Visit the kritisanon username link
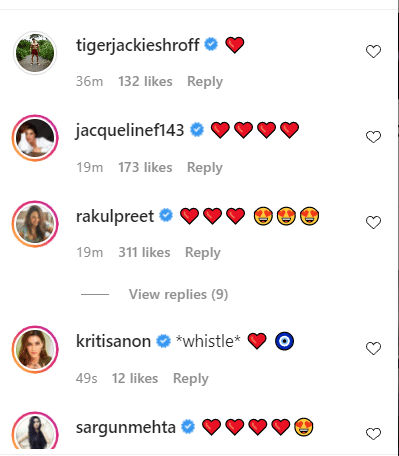The image size is (399, 456). (113, 341)
